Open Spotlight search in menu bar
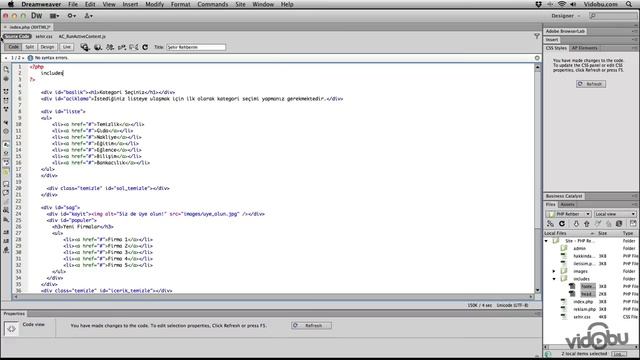Viewport: 640px width, 360px height. [x=629, y=4]
